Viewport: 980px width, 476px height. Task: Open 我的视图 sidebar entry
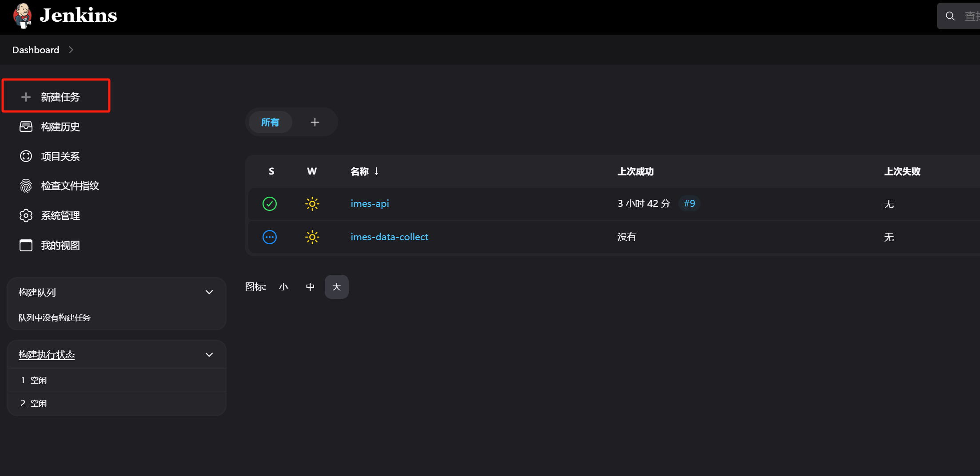coord(60,245)
